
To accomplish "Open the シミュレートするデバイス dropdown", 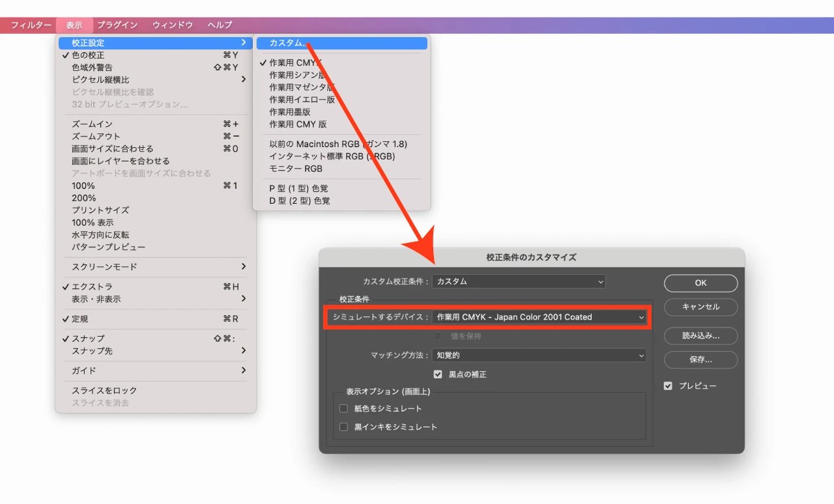I will [539, 317].
